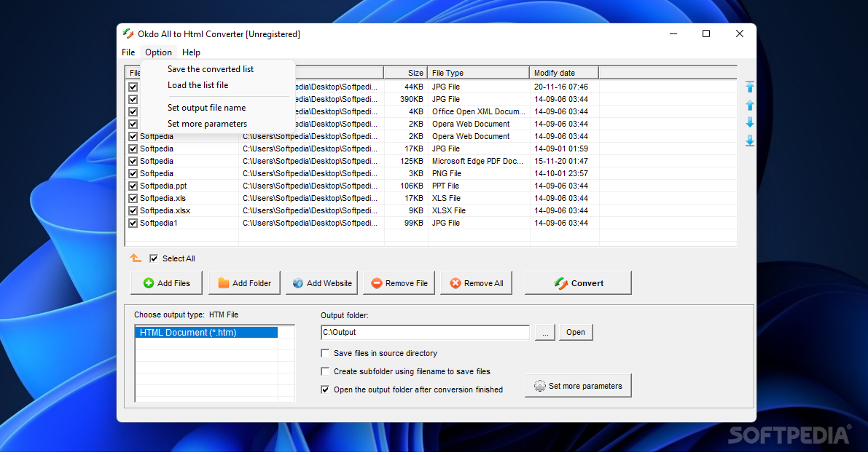Choose Load the list file
The image size is (868, 455).
click(x=198, y=85)
